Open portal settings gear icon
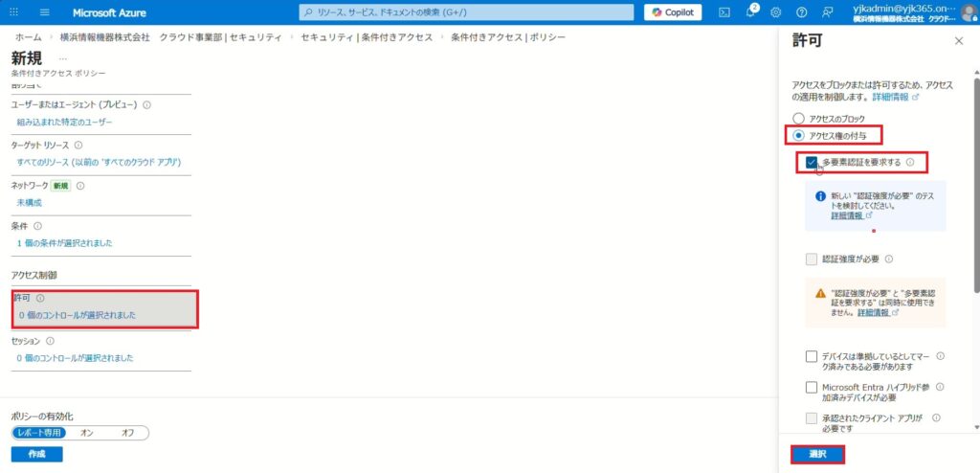Image resolution: width=980 pixels, height=473 pixels. click(776, 12)
